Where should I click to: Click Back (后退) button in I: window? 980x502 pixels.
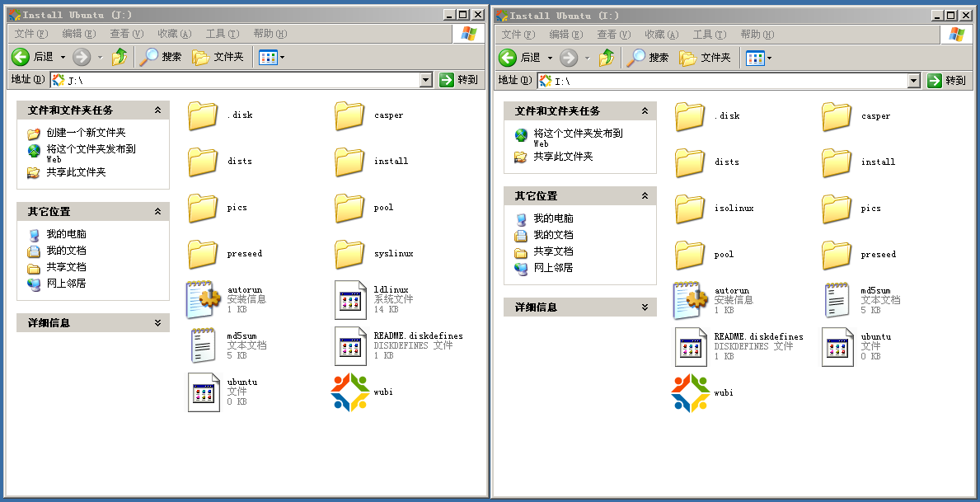tap(520, 58)
